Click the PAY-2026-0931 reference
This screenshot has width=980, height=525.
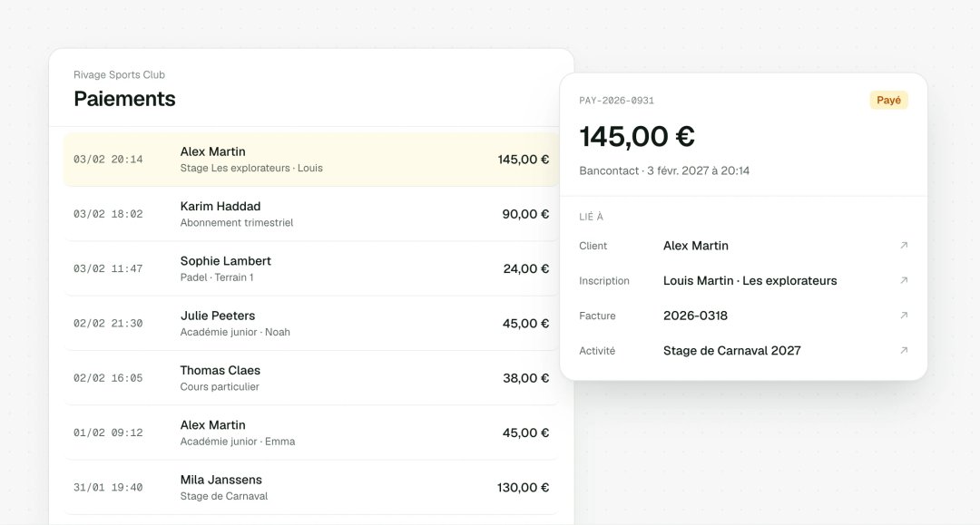click(x=616, y=101)
